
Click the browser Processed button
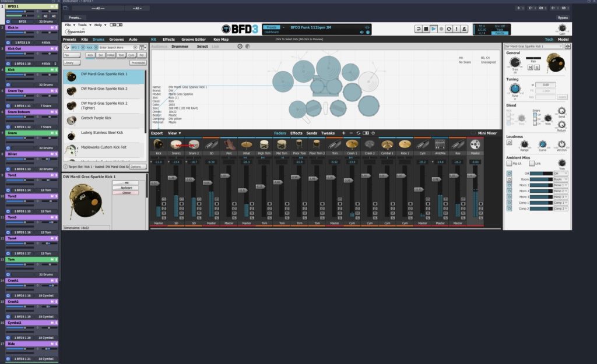click(x=138, y=63)
